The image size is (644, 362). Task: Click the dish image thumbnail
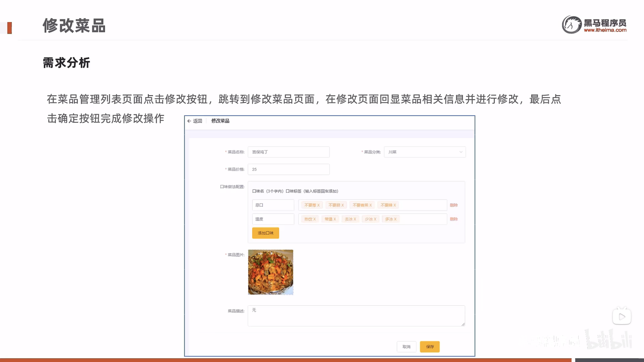(271, 272)
